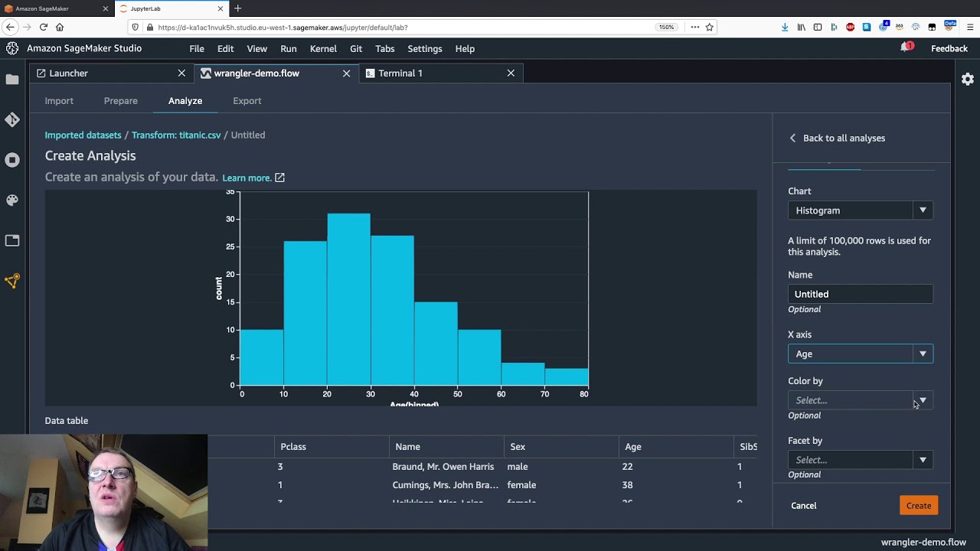The height and width of the screenshot is (551, 980).
Task: Open the open tabs sidebar icon
Action: 12,240
